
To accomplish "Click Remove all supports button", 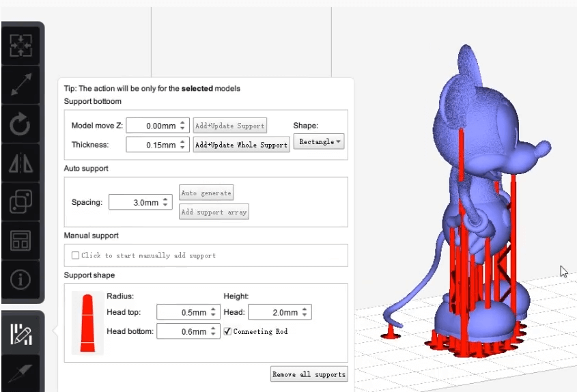I will coord(309,374).
